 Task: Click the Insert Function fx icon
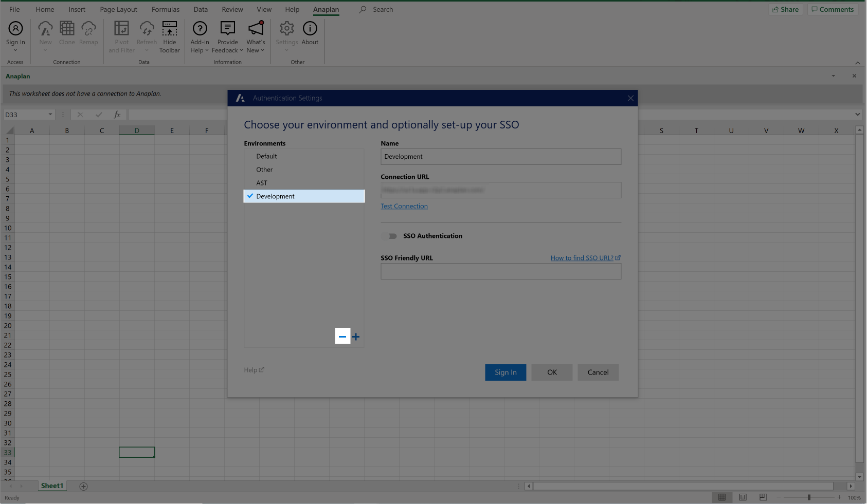coord(117,115)
